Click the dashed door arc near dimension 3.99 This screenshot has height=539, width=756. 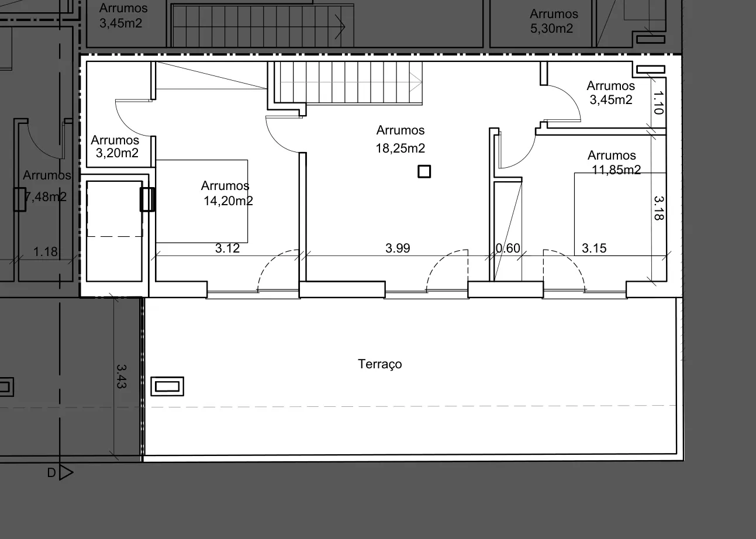coord(447,269)
